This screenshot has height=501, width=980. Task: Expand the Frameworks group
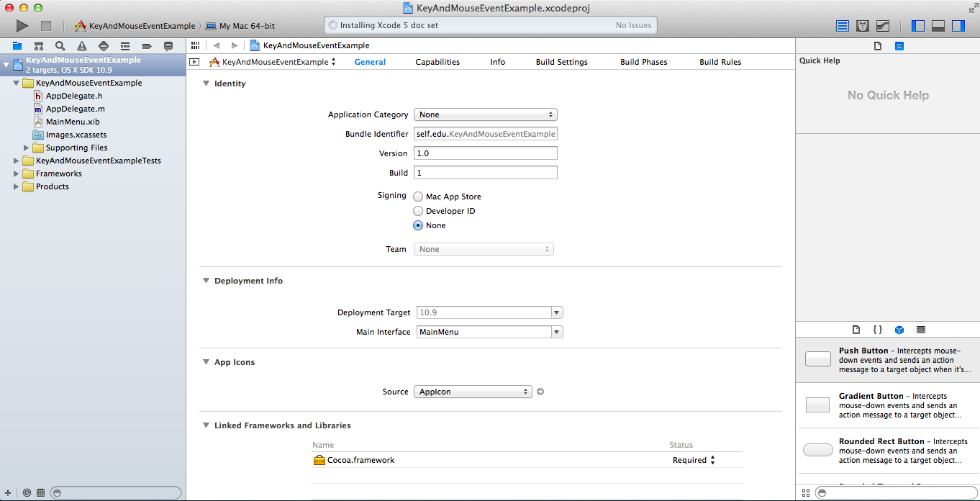[16, 173]
